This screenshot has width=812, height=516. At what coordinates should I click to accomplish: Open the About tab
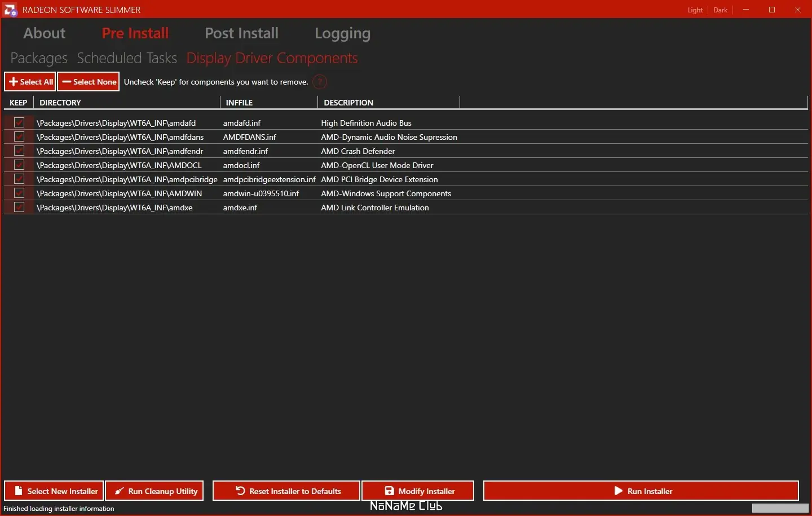45,33
